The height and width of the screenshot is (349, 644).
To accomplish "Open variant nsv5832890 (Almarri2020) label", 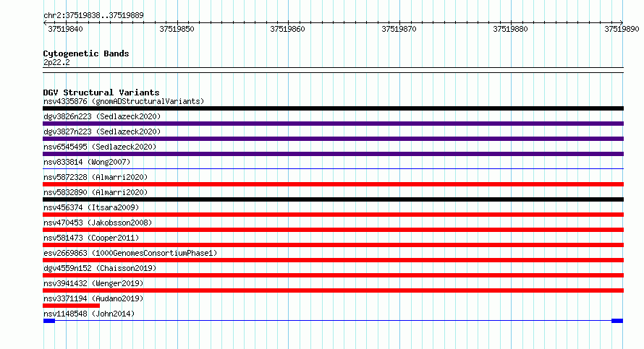I will pos(96,192).
